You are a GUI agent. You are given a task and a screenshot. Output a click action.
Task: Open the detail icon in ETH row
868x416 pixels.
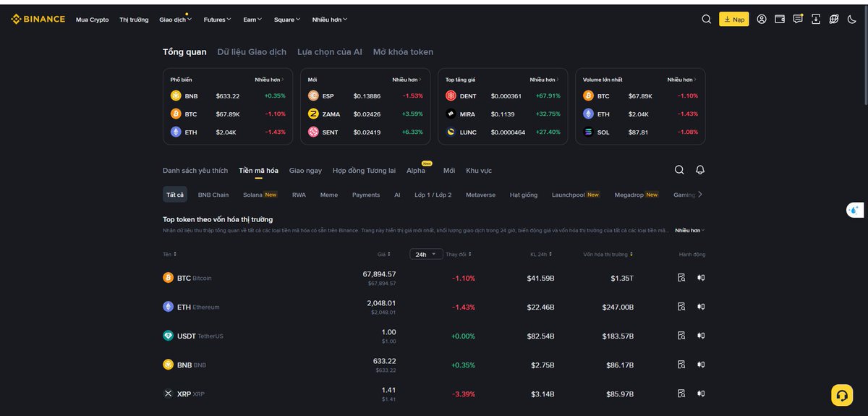(681, 307)
